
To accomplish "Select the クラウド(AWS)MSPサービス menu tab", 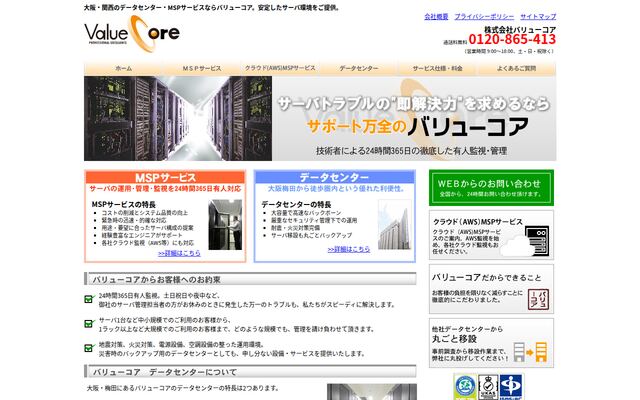I will coord(280,68).
